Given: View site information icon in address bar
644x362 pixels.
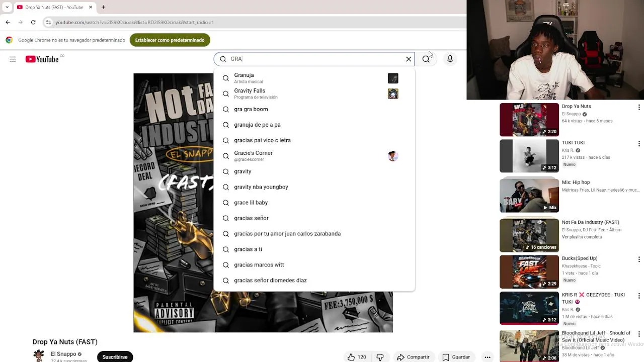Looking at the screenshot, I should 48,22.
